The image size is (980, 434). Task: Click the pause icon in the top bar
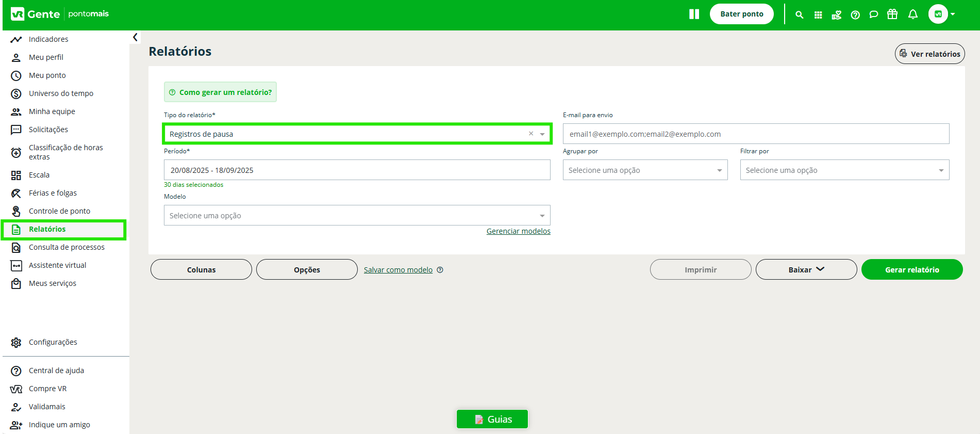[x=694, y=14]
